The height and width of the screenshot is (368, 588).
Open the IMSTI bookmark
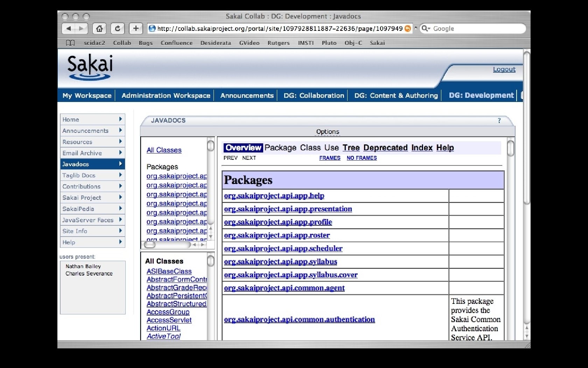click(x=306, y=43)
